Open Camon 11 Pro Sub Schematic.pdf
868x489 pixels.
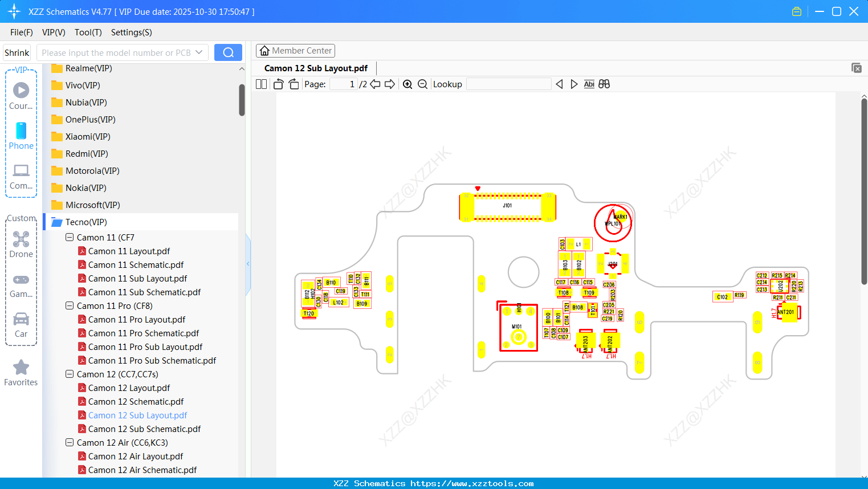click(x=152, y=361)
